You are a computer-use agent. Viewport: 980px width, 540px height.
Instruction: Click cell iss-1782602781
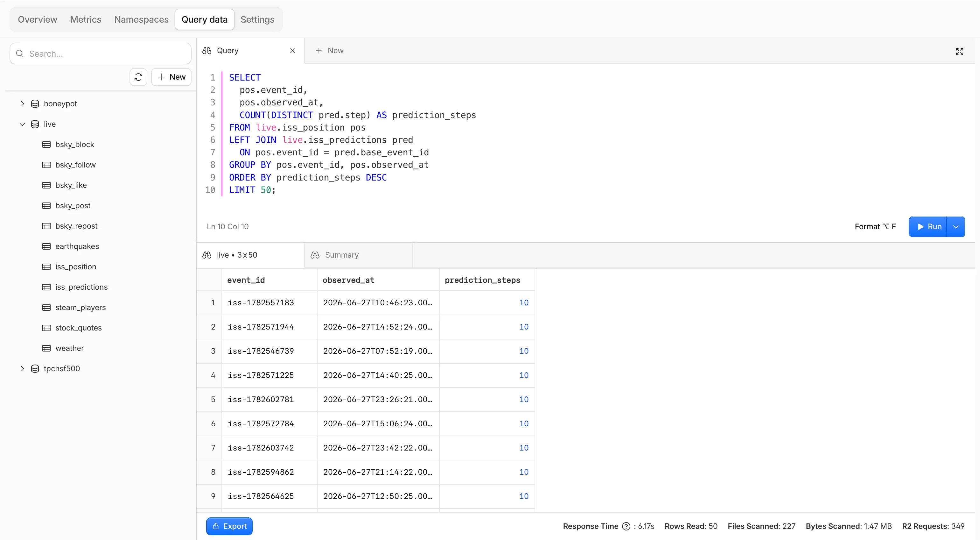(269, 400)
